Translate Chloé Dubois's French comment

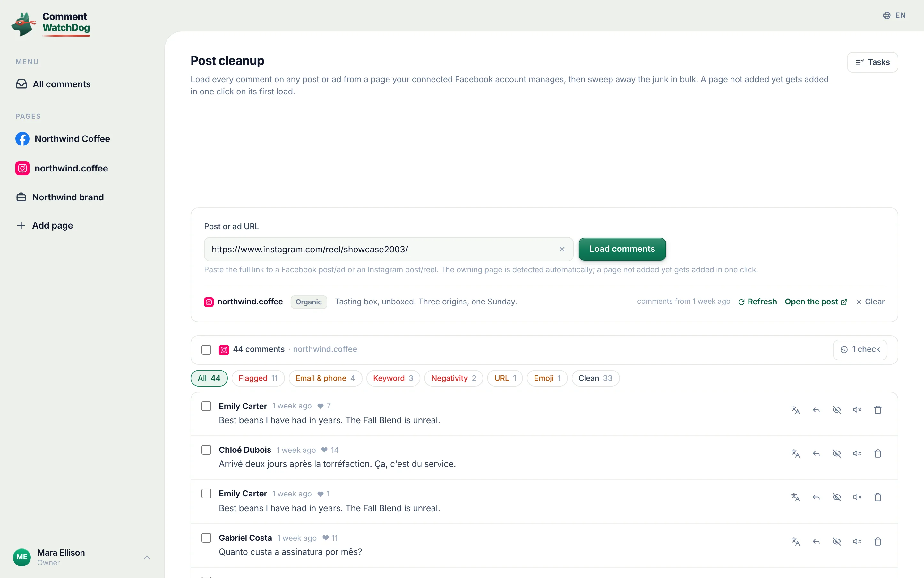pos(795,453)
